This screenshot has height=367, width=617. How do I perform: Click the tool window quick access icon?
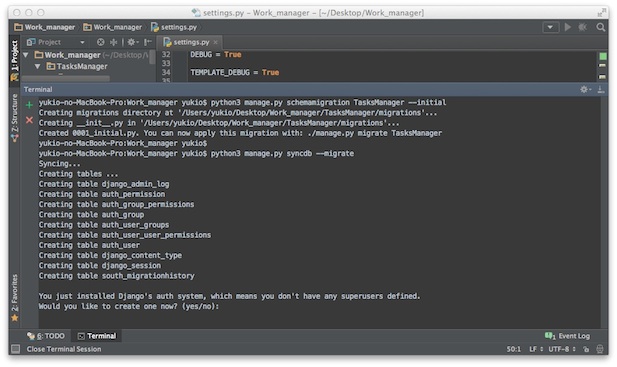15,349
